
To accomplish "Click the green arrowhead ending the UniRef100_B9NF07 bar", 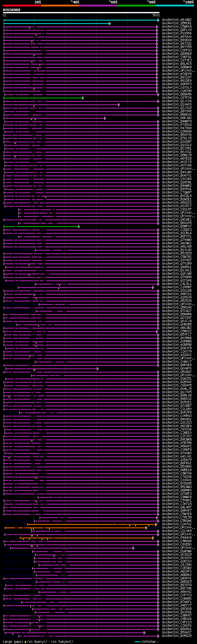I will coord(79,226).
